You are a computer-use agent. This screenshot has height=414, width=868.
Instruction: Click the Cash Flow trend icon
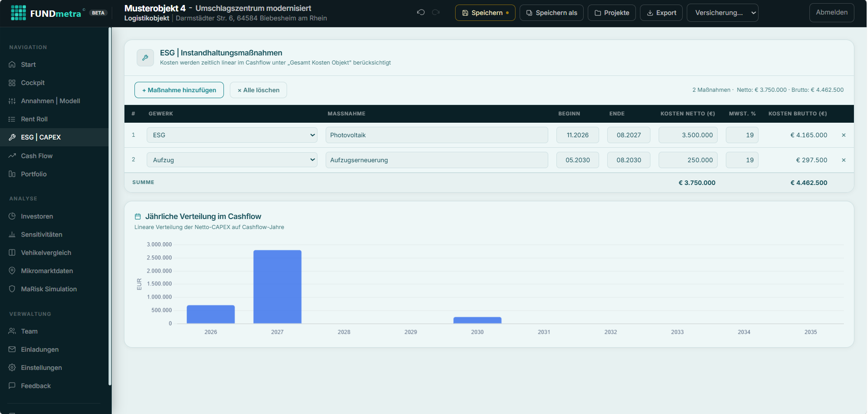pos(12,156)
